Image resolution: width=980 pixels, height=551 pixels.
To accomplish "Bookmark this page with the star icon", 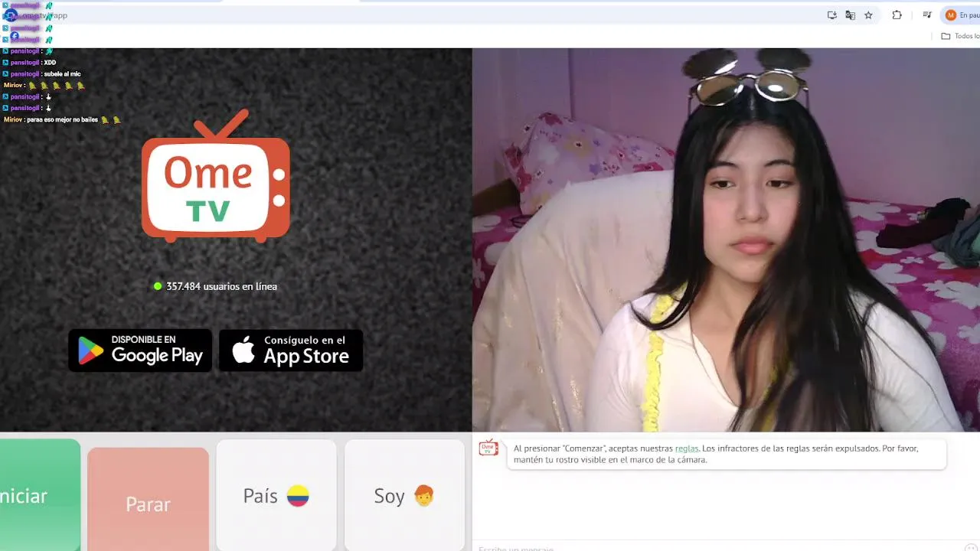I will tap(868, 15).
